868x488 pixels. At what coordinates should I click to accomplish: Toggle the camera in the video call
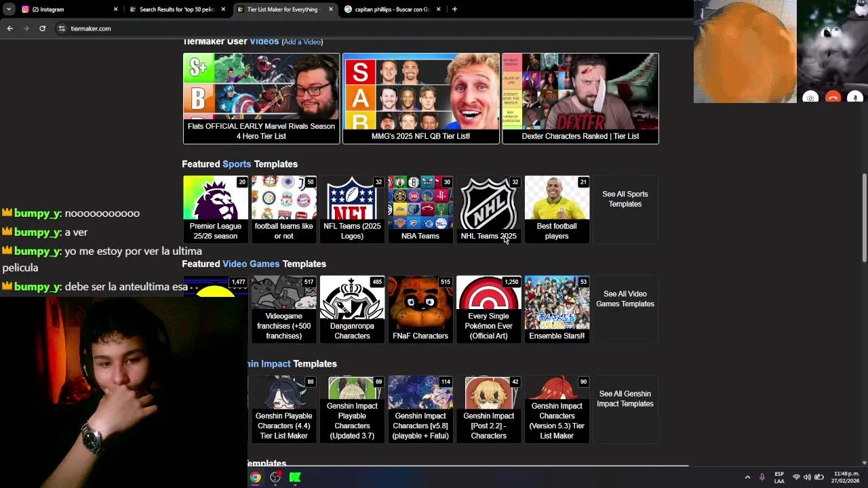pos(810,98)
